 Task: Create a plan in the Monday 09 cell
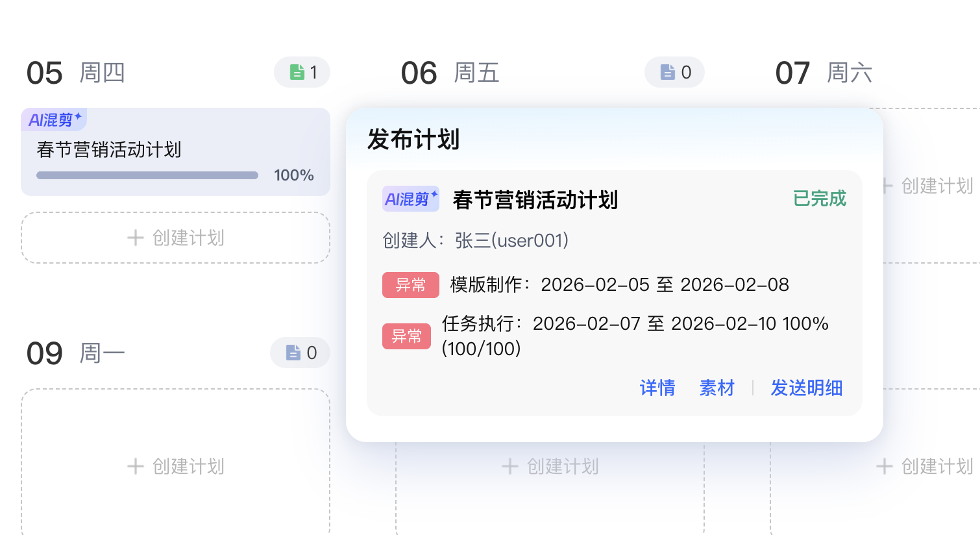[x=175, y=466]
